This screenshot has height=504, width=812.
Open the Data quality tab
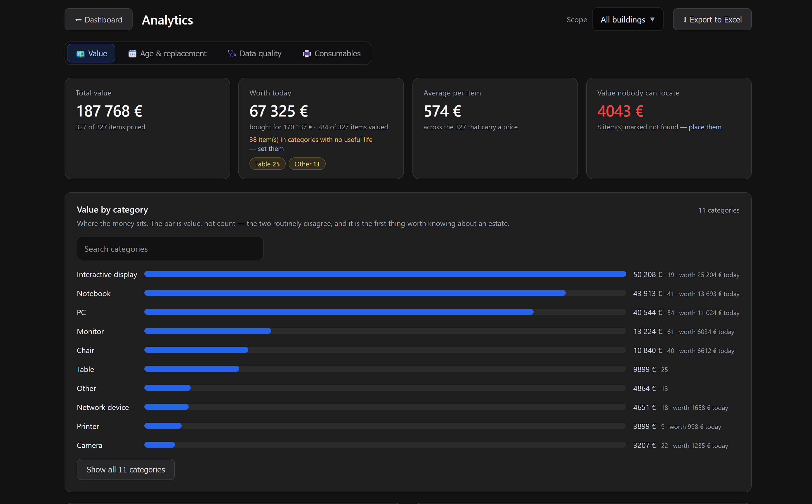point(255,53)
